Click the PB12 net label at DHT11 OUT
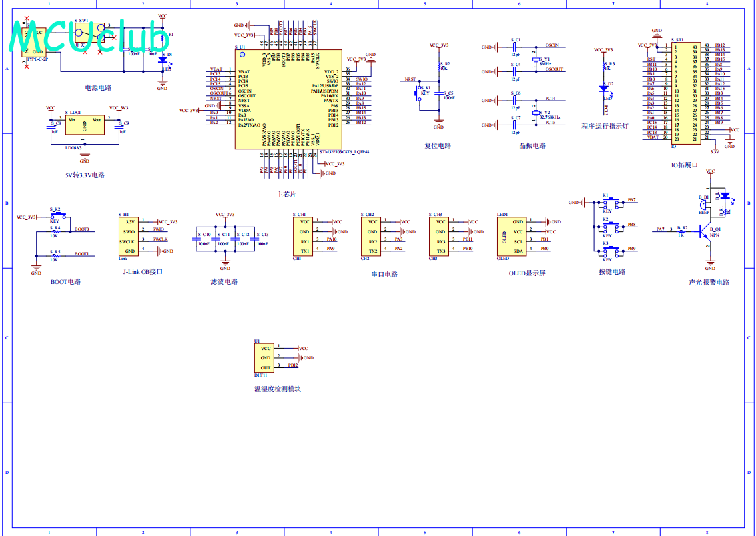The height and width of the screenshot is (536, 756). (x=293, y=366)
